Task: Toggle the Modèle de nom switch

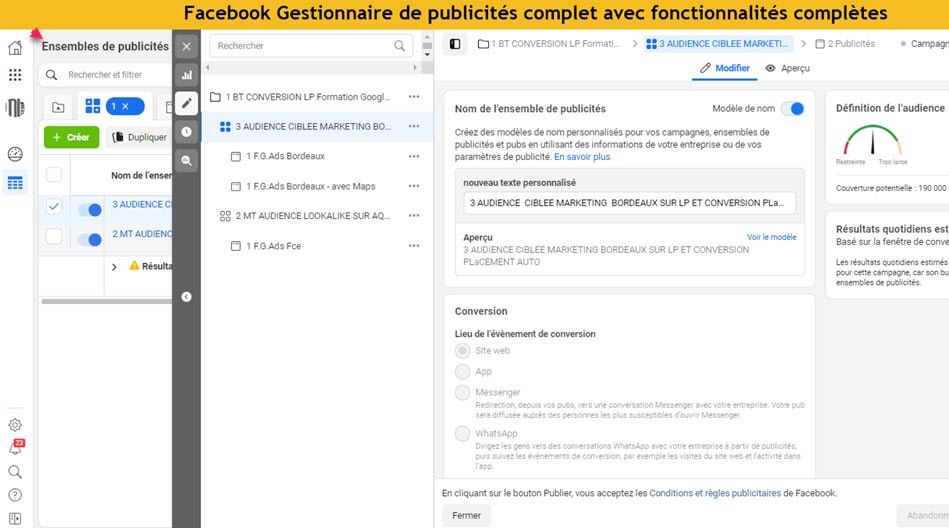Action: pyautogui.click(x=793, y=108)
